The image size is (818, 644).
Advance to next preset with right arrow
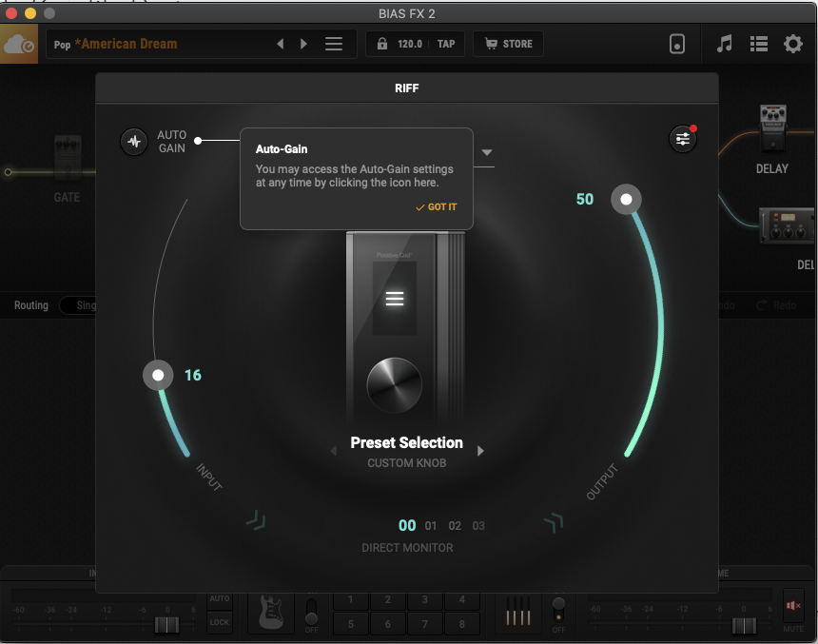click(x=302, y=44)
